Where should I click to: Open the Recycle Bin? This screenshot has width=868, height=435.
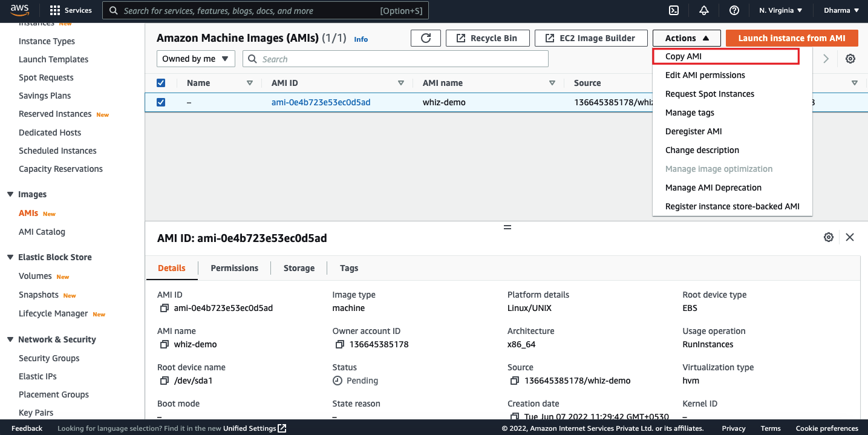click(x=488, y=38)
